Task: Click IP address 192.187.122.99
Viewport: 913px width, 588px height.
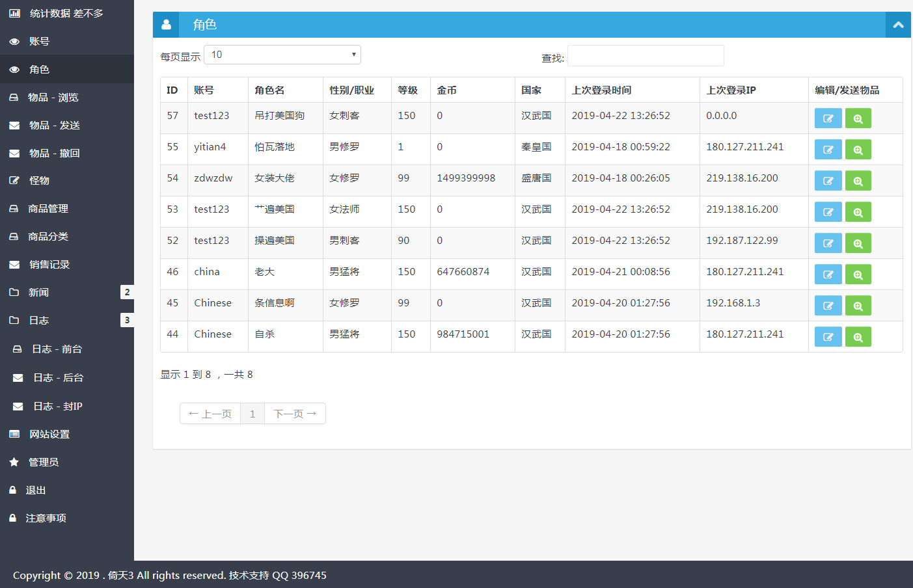Action: [742, 241]
